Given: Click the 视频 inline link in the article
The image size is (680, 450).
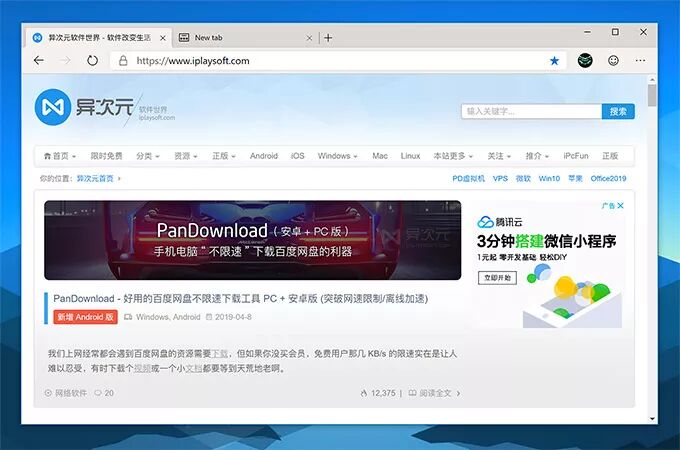Looking at the screenshot, I should 142,368.
